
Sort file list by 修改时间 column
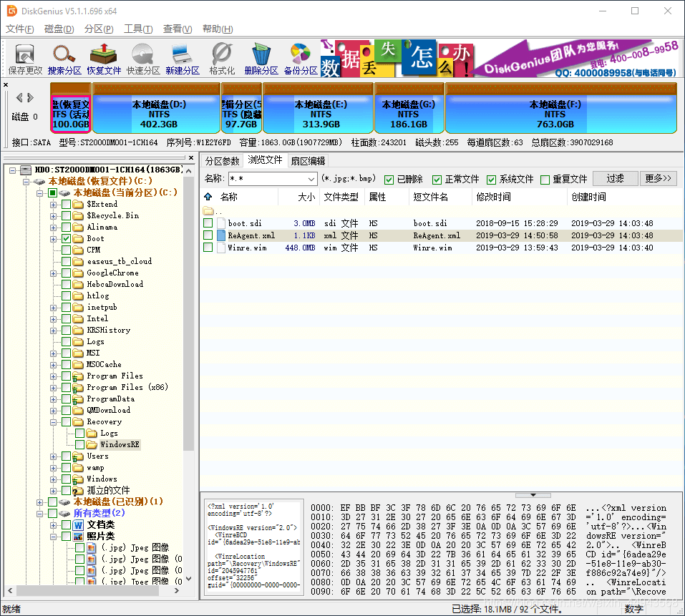pyautogui.click(x=520, y=197)
